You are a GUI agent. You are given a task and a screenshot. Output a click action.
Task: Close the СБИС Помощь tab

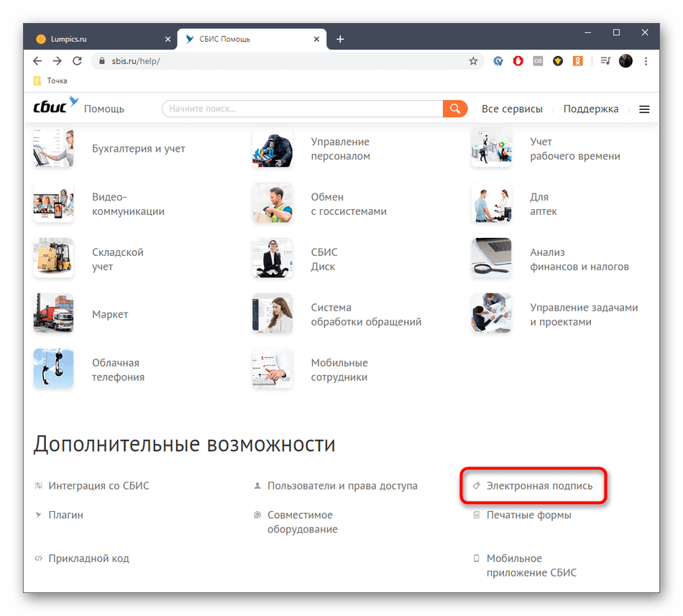click(x=316, y=40)
